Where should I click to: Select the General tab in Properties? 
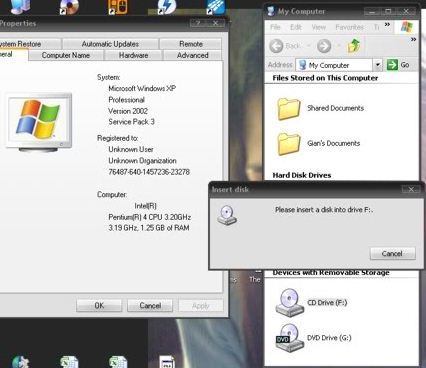coord(13,55)
